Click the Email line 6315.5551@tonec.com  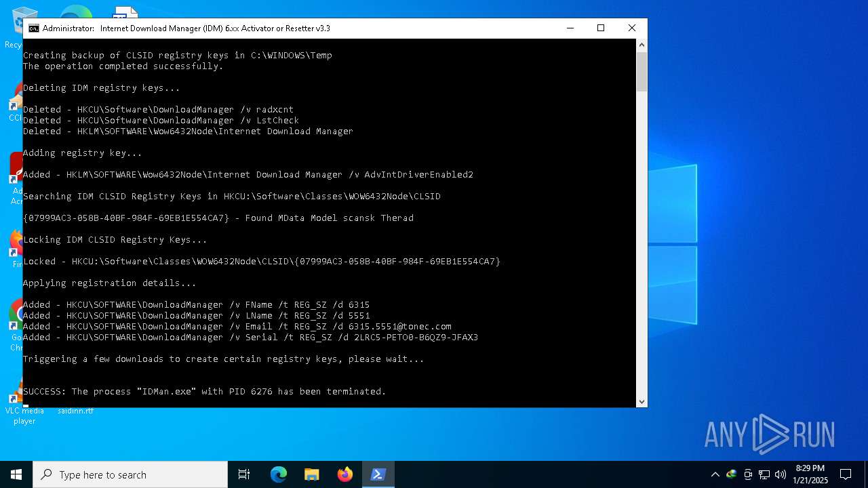coord(237,327)
